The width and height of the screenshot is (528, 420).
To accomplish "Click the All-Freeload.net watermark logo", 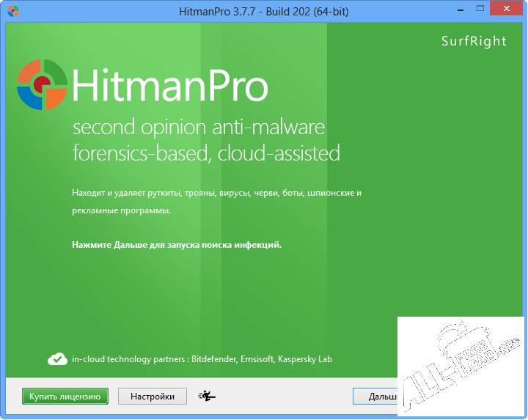I will coord(461,368).
